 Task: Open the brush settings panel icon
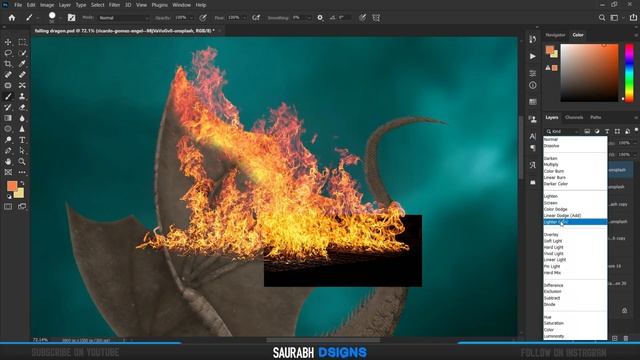coord(71,18)
